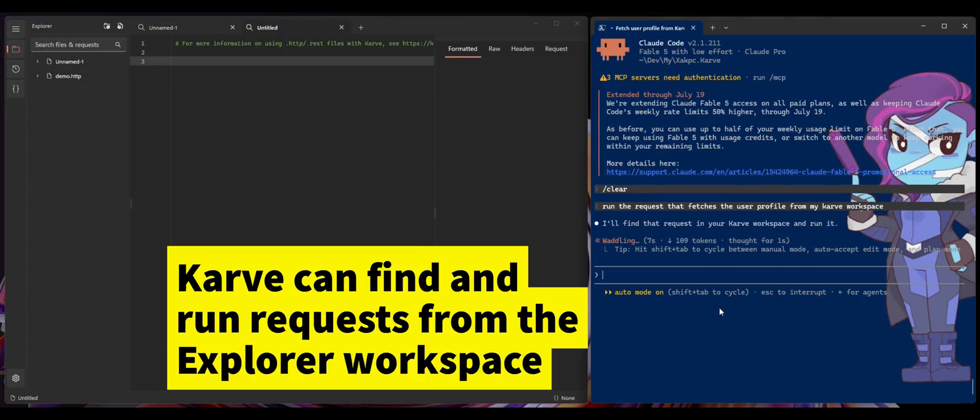980x420 pixels.
Task: Click the 'run the request that fetches' prompt line
Action: coord(779,206)
